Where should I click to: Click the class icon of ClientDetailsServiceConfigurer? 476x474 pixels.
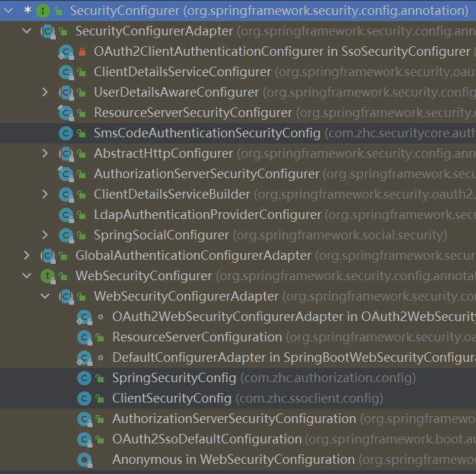point(66,72)
